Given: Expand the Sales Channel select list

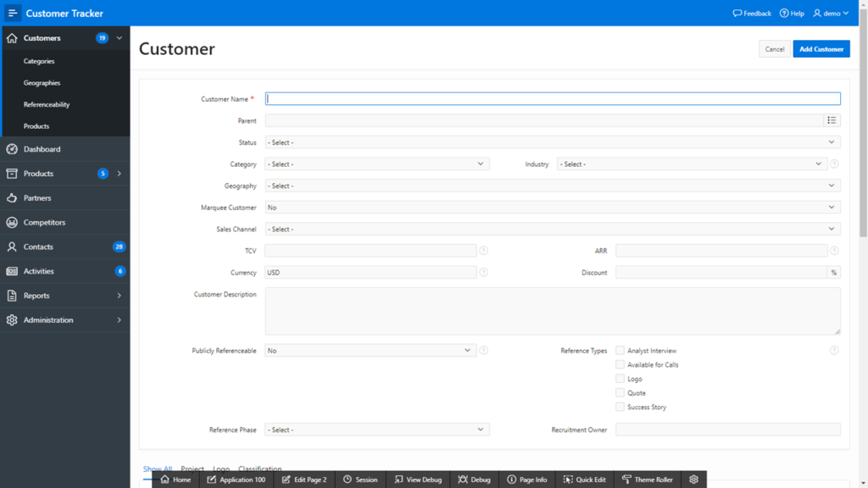Looking at the screenshot, I should click(x=553, y=229).
